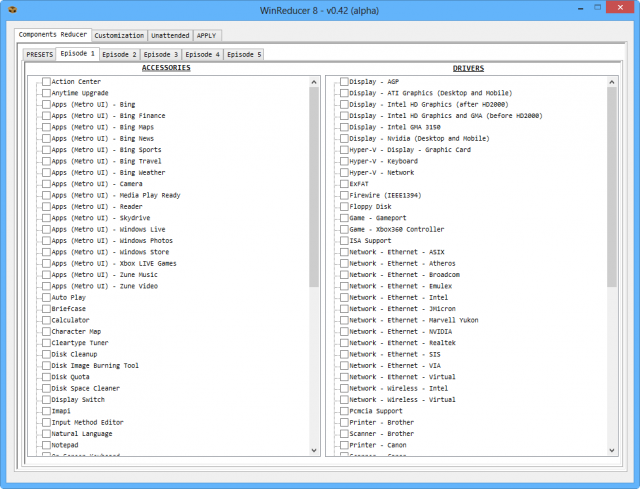Check Display - Nvidia (Desktop and Mobile)
The image size is (640, 489).
(344, 139)
